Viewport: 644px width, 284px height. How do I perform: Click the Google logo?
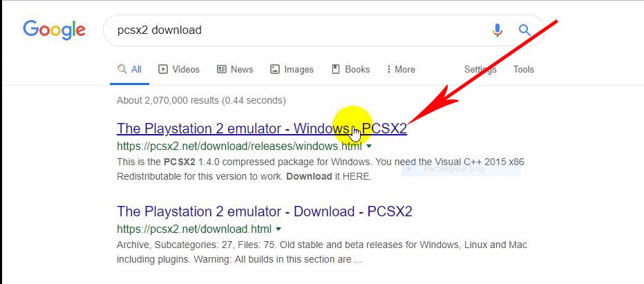[x=54, y=30]
